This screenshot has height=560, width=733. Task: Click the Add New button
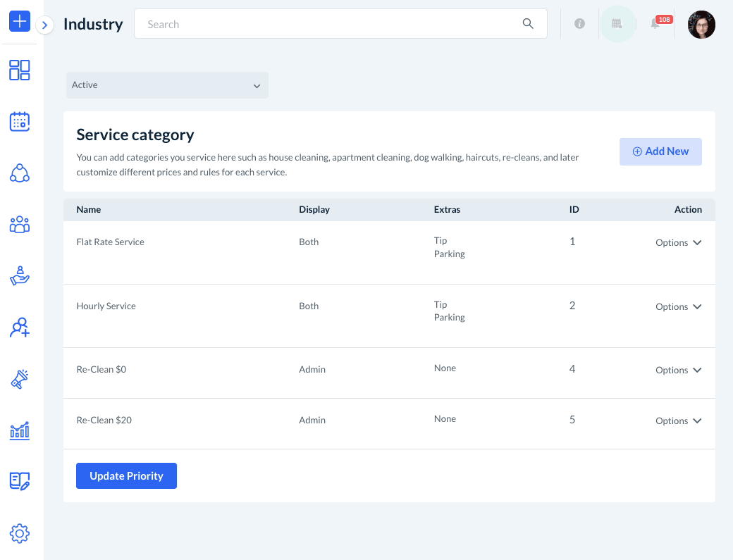660,151
